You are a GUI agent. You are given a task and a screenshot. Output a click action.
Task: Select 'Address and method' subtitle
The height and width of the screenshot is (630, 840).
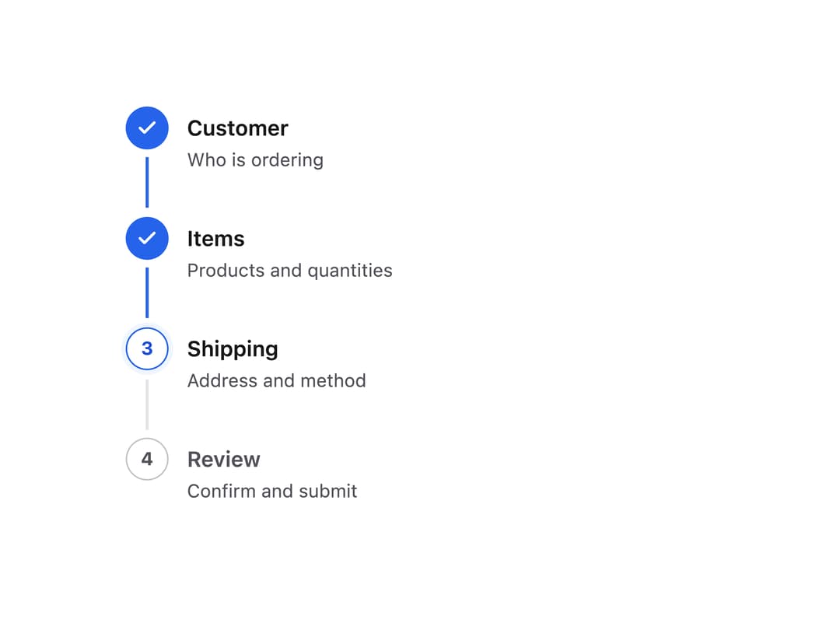pos(276,381)
